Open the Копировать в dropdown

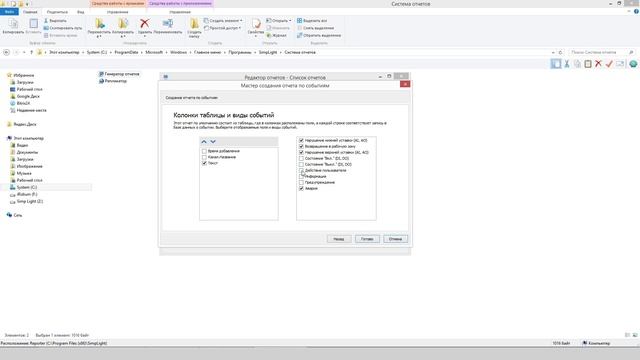[123, 37]
